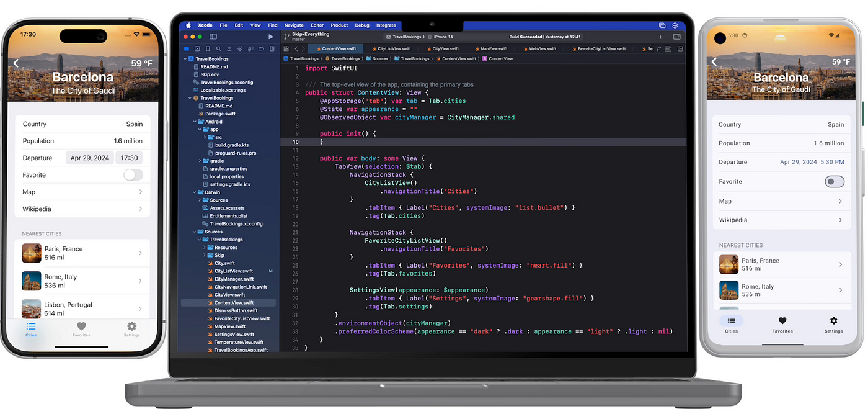Tap the heart Favorites tab on Android

click(782, 325)
